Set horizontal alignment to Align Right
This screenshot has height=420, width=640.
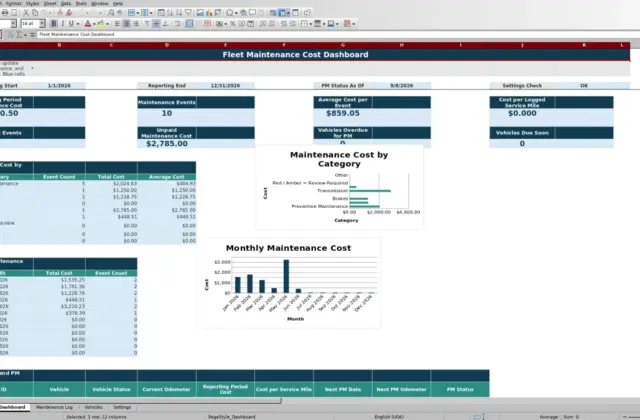136,24
